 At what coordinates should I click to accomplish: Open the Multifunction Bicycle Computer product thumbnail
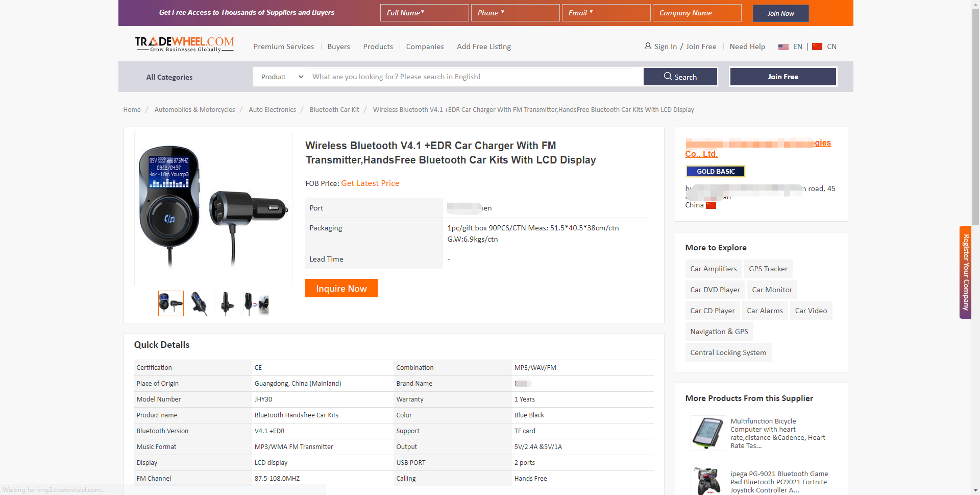point(708,433)
